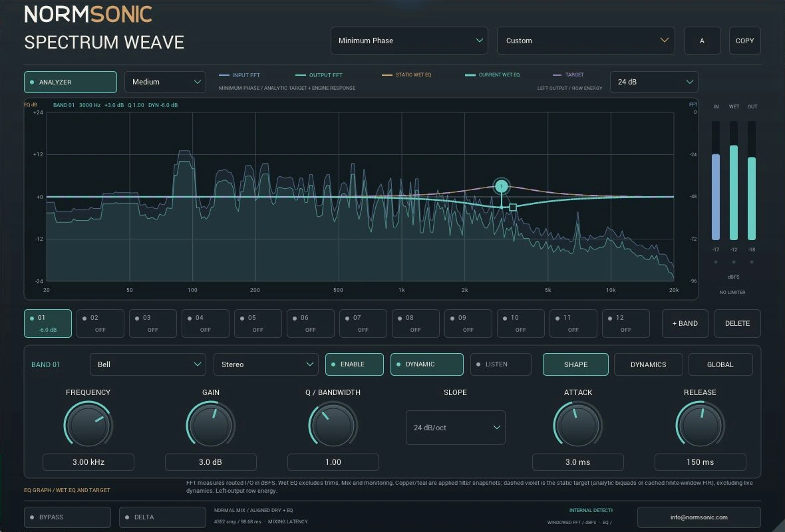The image size is (785, 532).
Task: Click the 3.0 dB gain value field
Action: point(211,462)
